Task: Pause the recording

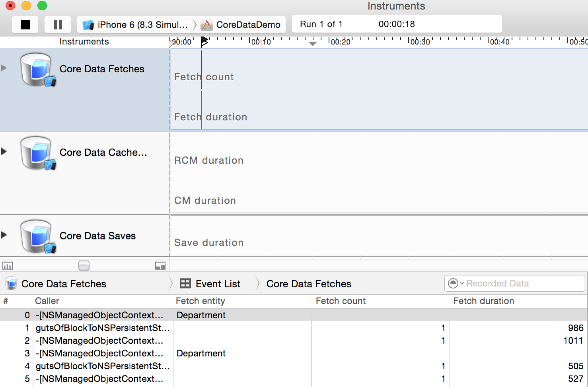Action: pos(58,25)
